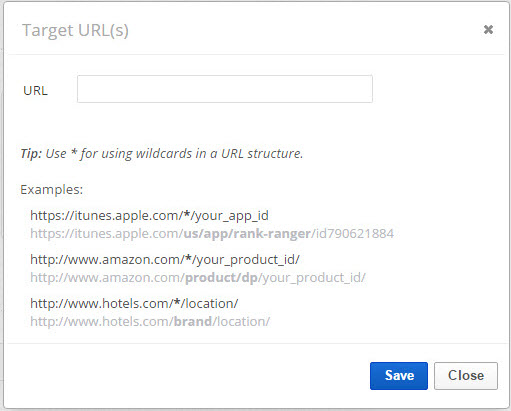The width and height of the screenshot is (511, 411).
Task: Click the URL field label
Action: (35, 90)
